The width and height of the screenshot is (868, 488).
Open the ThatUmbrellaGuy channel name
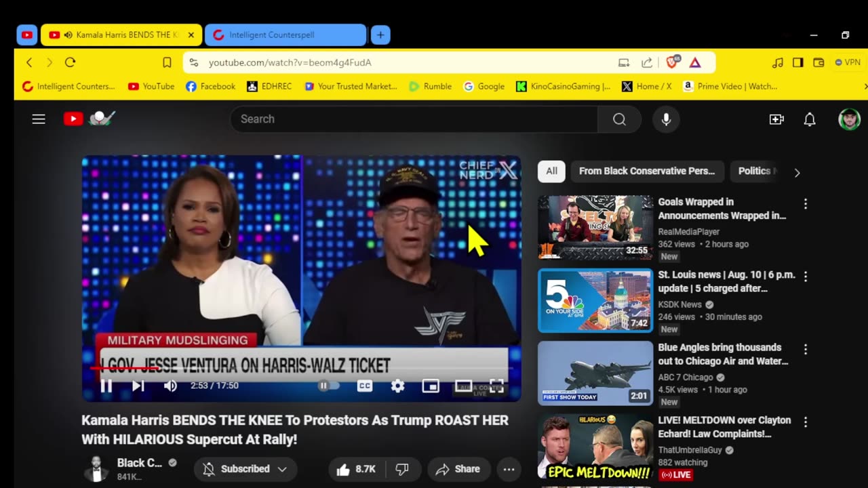coord(691,450)
